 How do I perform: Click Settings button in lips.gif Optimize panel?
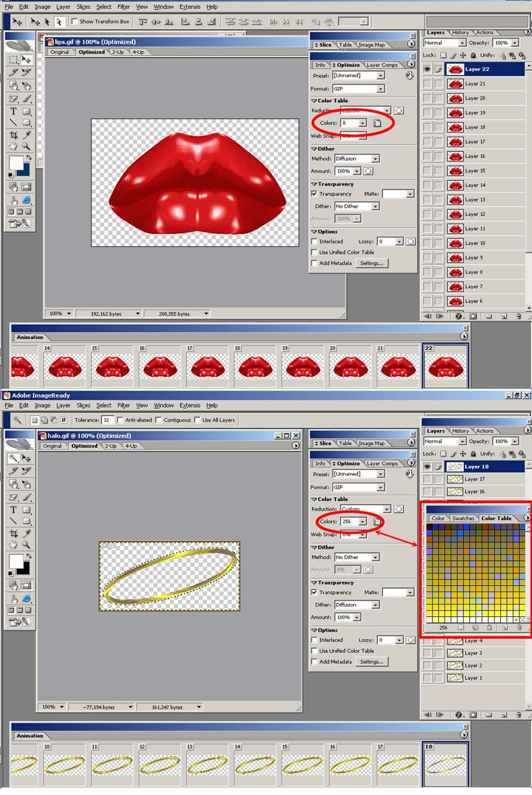[371, 263]
